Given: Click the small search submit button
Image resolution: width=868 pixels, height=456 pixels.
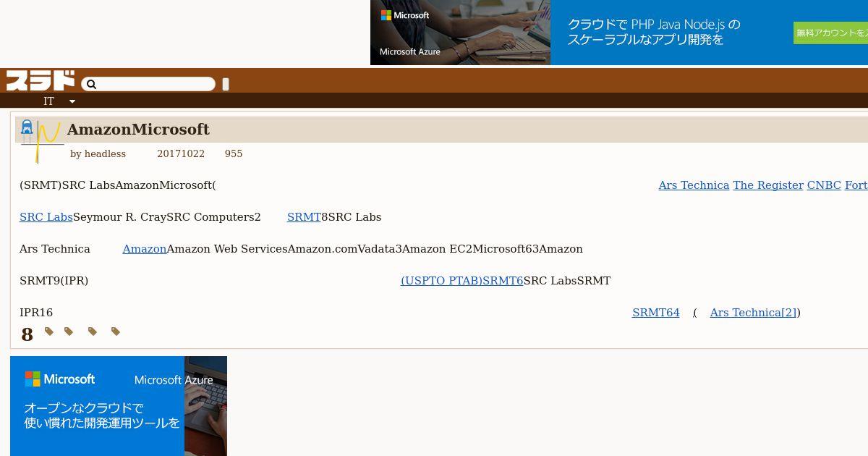Looking at the screenshot, I should pos(226,84).
